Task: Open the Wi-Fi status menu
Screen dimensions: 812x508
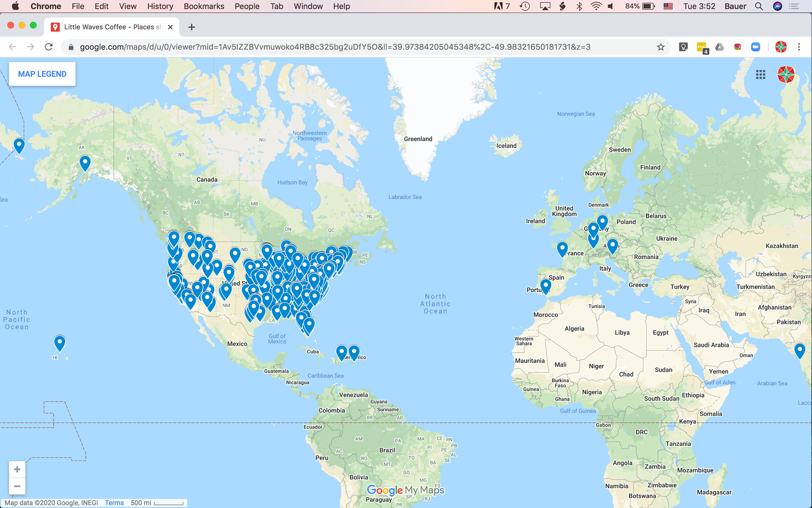Action: click(596, 6)
